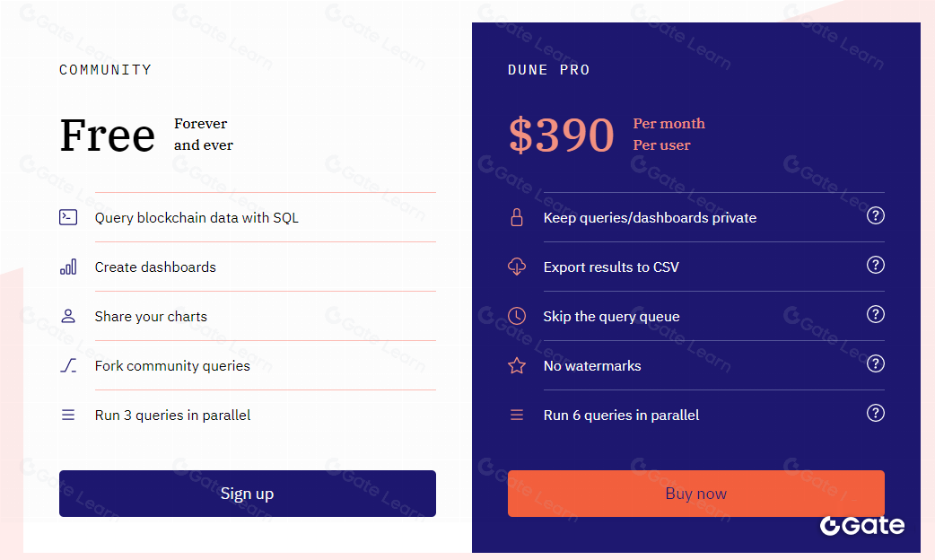Show help info for No watermarks
Image resolution: width=935 pixels, height=560 pixels.
(x=876, y=363)
